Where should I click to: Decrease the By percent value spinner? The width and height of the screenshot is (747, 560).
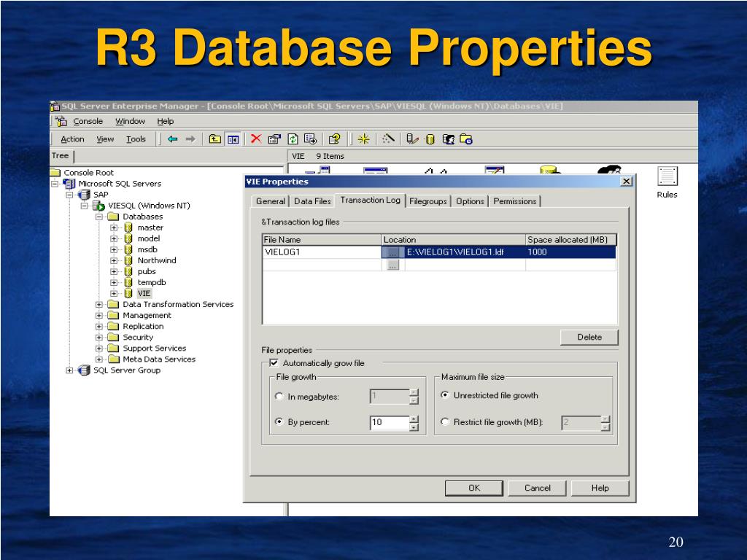coord(414,426)
